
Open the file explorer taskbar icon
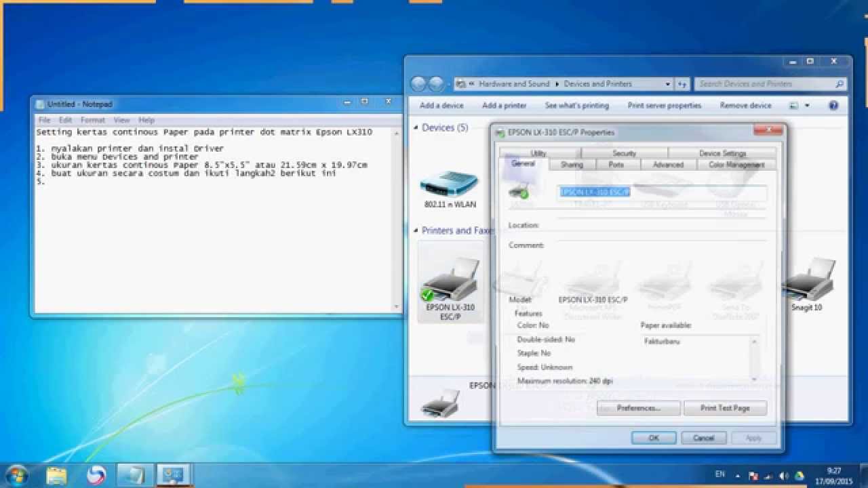click(x=57, y=475)
